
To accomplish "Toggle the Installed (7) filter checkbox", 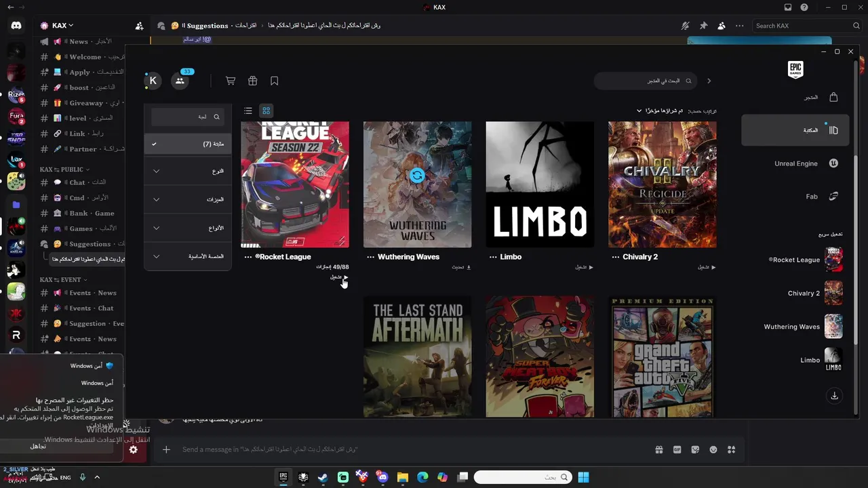I will point(188,144).
